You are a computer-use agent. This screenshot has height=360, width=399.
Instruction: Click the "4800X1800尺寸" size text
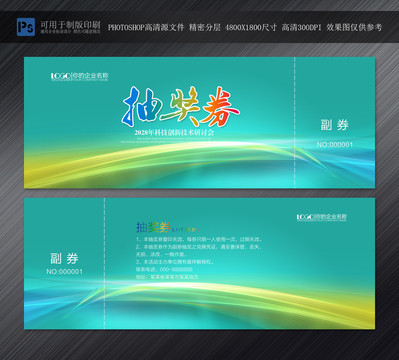(x=251, y=27)
